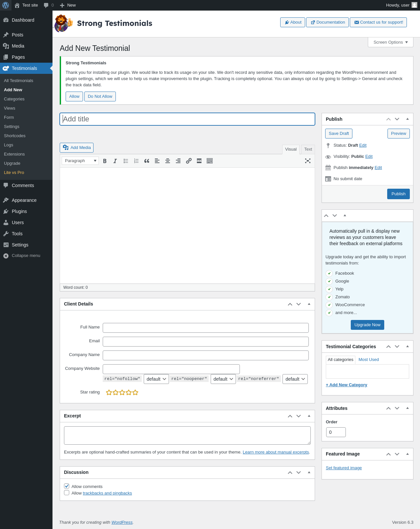Screen dimensions: 420x529
Task: Open All Testimonials submenu item
Action: 18,81
